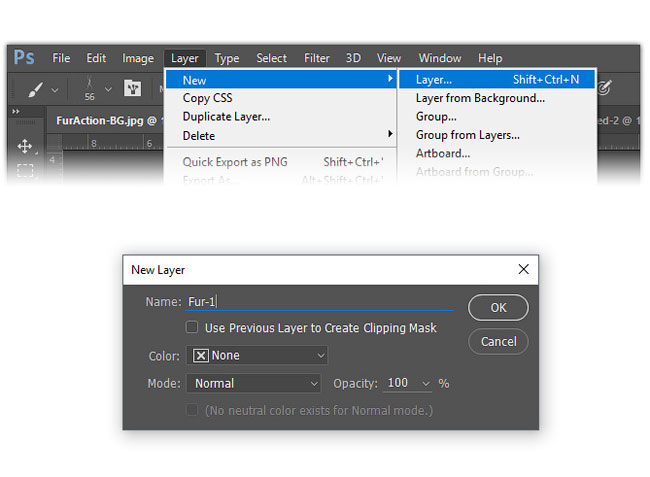Click the Photoshop Ps logo

click(x=24, y=57)
